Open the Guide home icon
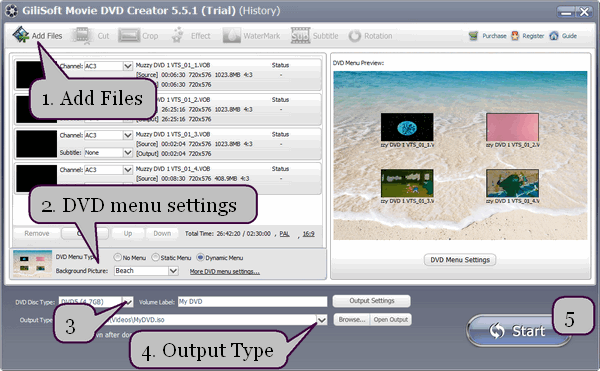Image resolution: width=600 pixels, height=371 pixels. (x=554, y=36)
